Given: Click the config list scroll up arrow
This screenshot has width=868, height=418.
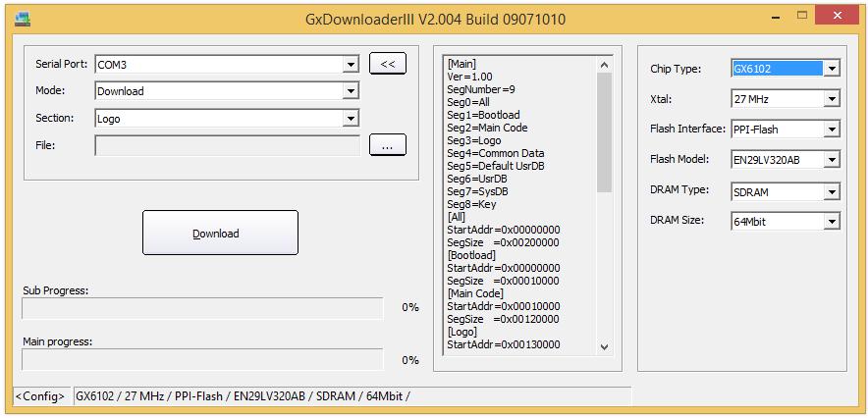Looking at the screenshot, I should click(x=604, y=65).
